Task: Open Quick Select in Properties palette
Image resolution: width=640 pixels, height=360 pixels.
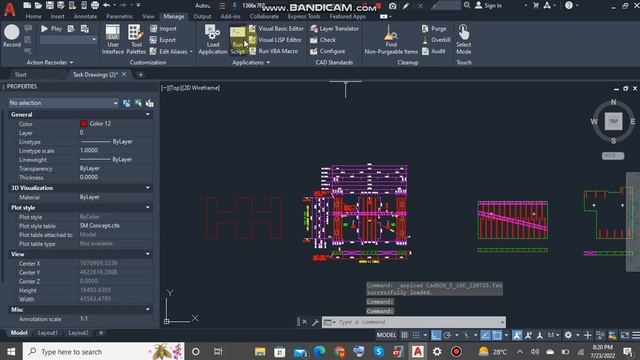Action: point(150,103)
